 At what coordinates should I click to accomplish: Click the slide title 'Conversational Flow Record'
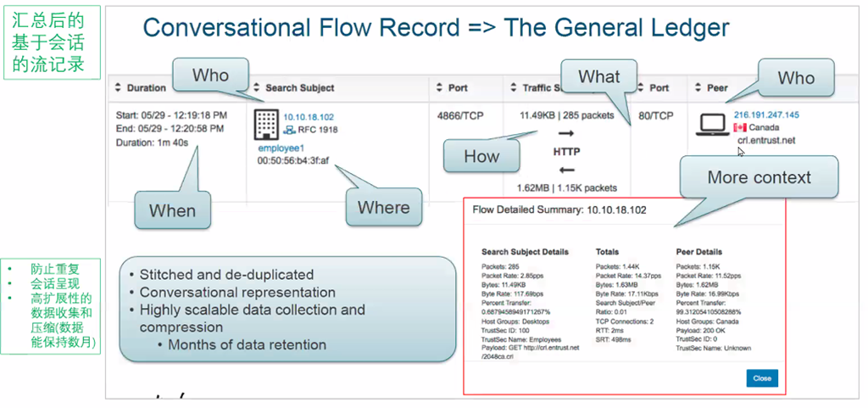click(301, 28)
